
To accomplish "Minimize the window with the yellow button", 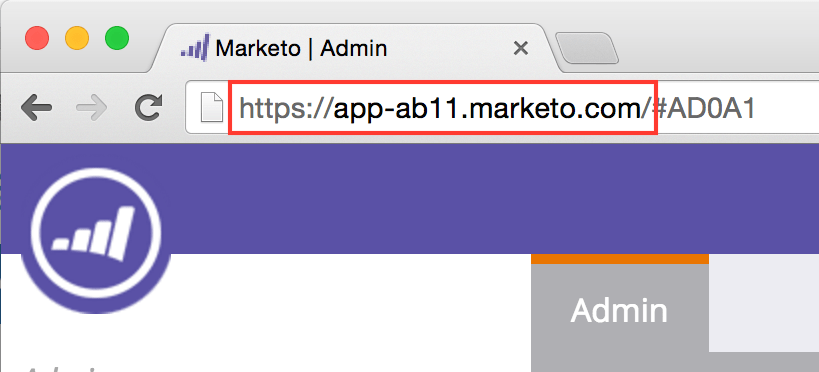I will point(77,39).
